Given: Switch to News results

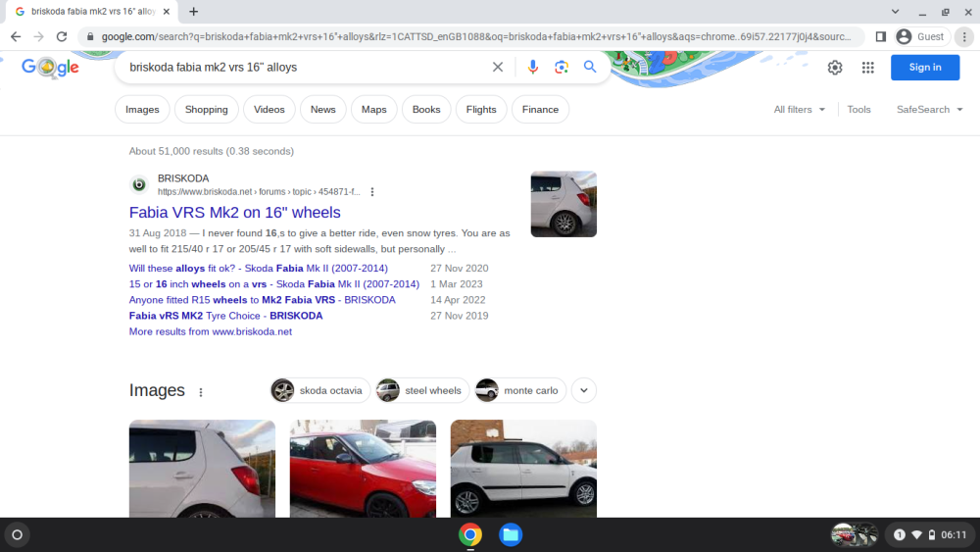Looking at the screenshot, I should click(323, 110).
